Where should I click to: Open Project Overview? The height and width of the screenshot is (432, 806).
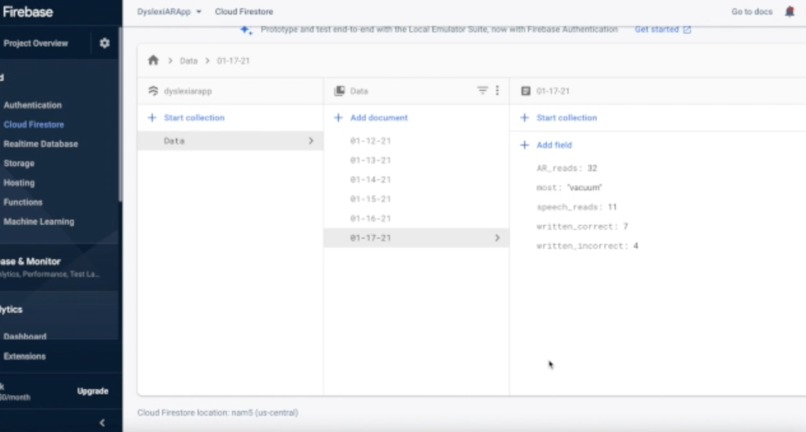point(35,43)
